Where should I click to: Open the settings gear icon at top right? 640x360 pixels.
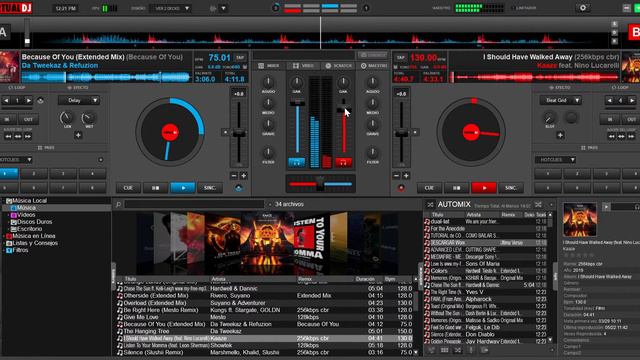pos(583,8)
